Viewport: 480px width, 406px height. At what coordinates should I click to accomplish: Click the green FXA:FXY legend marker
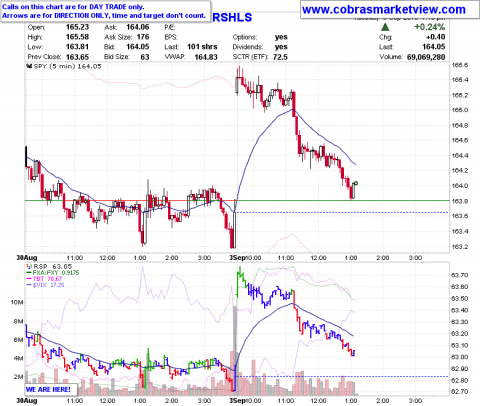coord(29,273)
